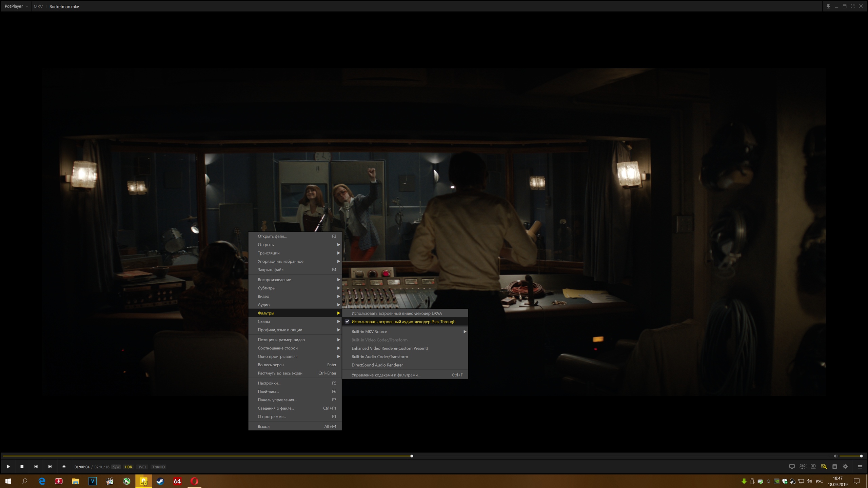Viewport: 868px width, 488px height.
Task: Open the hamburger menu in bottom-right corner
Action: click(860, 467)
